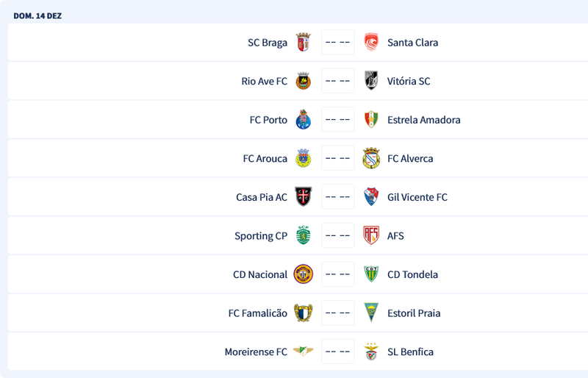The width and height of the screenshot is (588, 378).
Task: Click the CD Tondela team name
Action: pyautogui.click(x=412, y=274)
